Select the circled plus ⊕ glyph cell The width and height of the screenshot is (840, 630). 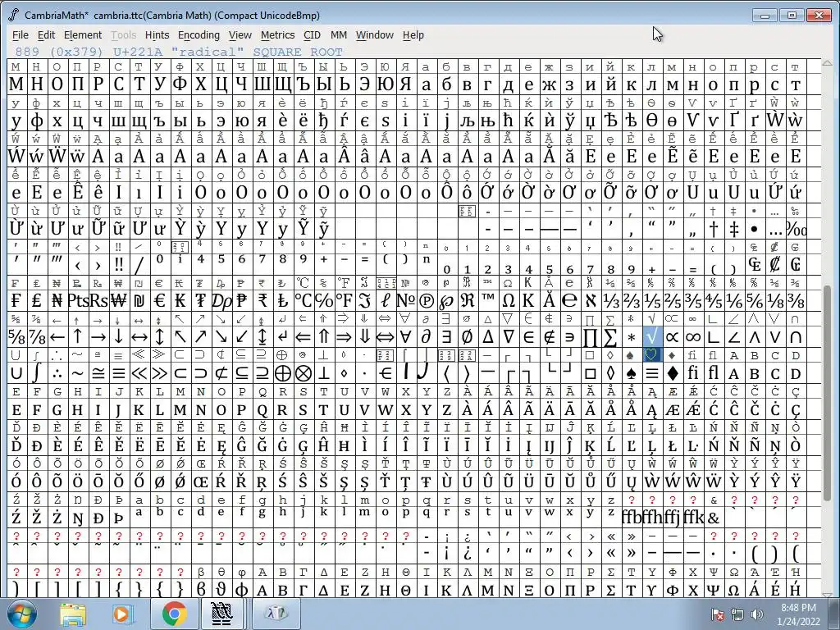[283, 373]
